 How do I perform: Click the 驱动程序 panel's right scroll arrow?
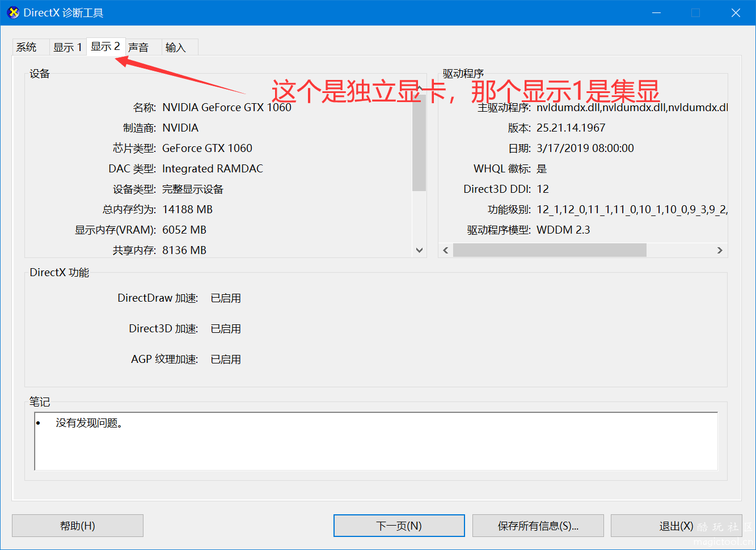click(x=720, y=249)
